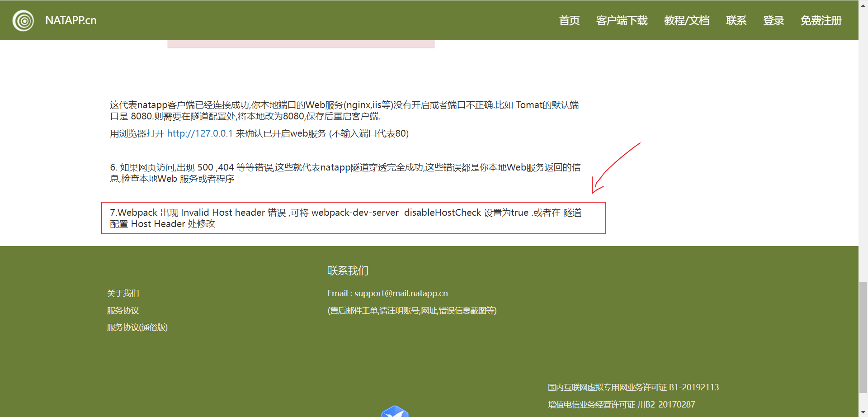Click the support@mail.natapp.cn email text
This screenshot has height=417, width=868.
[401, 294]
